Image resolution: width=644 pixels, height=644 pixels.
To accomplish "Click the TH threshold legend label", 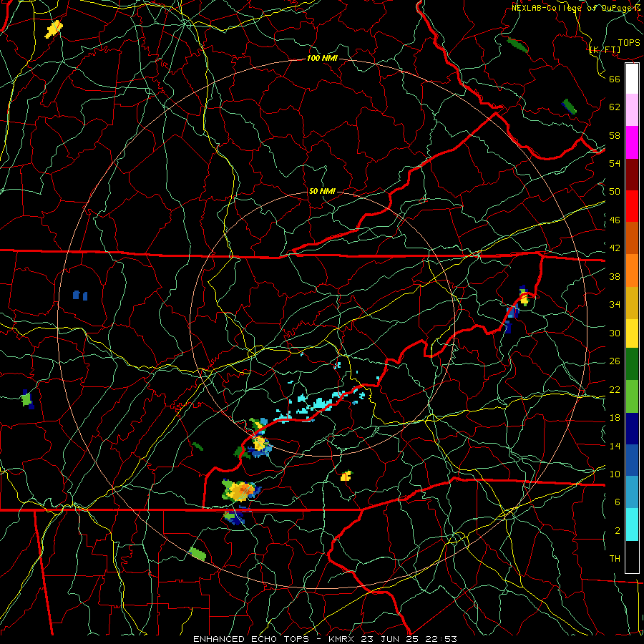I will point(615,558).
